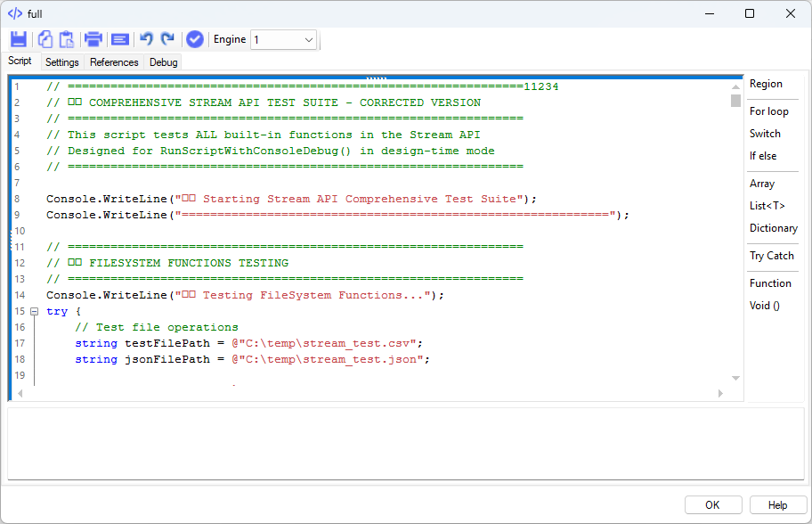Click the editor scrollbar down arrow

(x=735, y=378)
